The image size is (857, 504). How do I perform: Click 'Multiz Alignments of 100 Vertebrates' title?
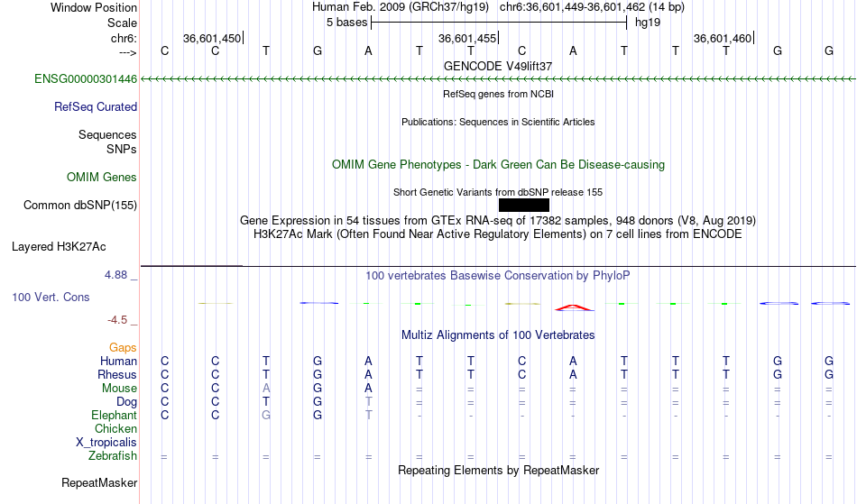pyautogui.click(x=498, y=335)
